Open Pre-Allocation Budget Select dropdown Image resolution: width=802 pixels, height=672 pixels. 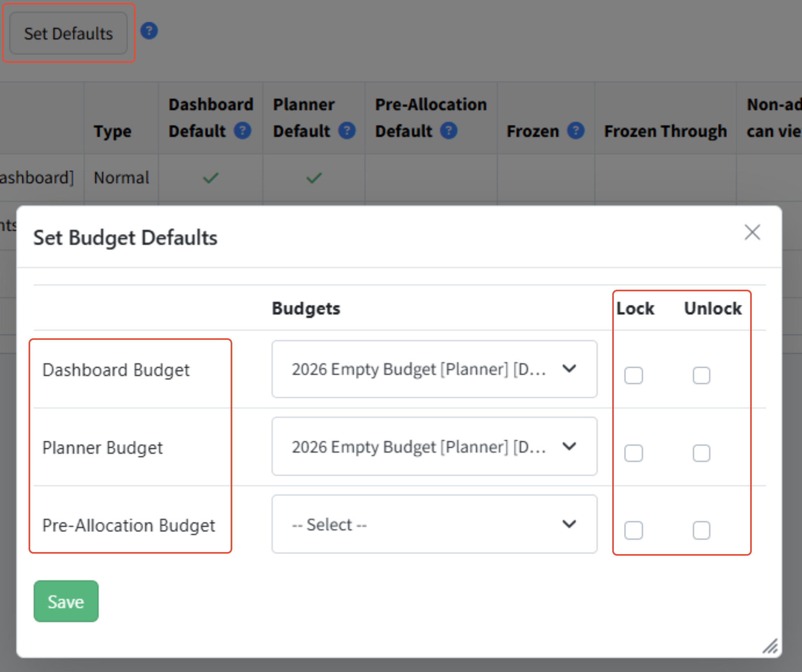coord(434,524)
